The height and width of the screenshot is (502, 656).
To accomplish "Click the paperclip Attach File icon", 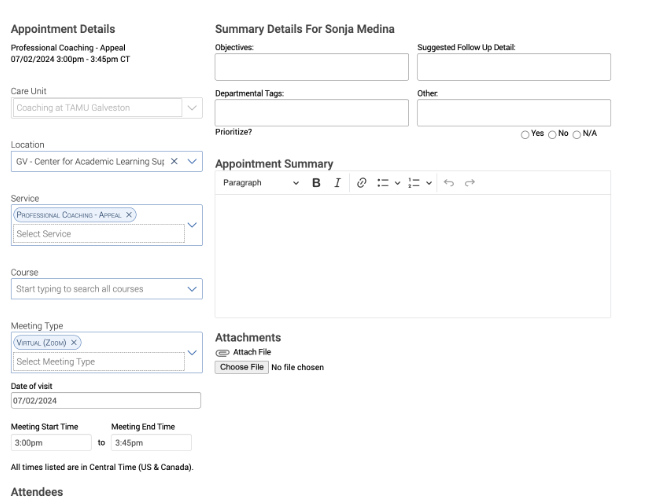I will pyautogui.click(x=222, y=352).
